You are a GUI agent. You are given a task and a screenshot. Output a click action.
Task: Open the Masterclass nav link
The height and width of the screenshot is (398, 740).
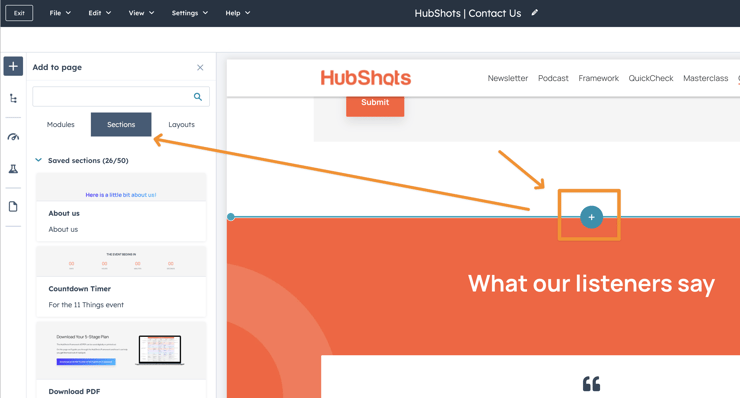pos(706,78)
